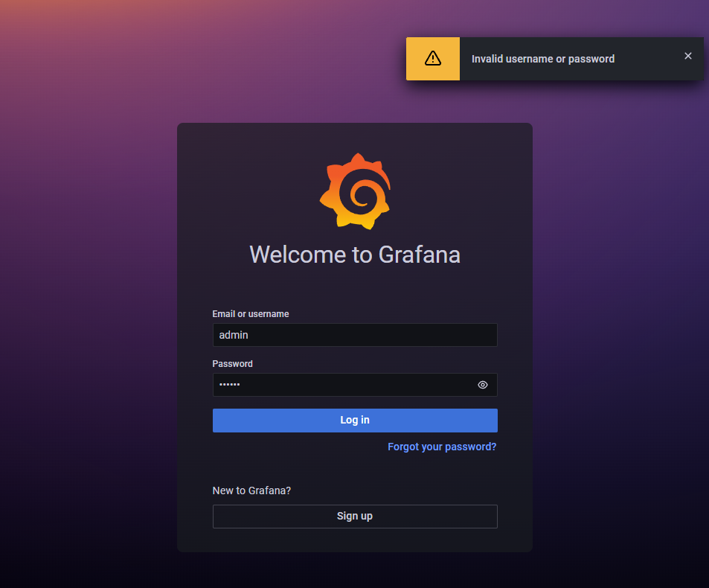The height and width of the screenshot is (588, 709).
Task: Click the 'Email or username' label
Action: pos(251,314)
